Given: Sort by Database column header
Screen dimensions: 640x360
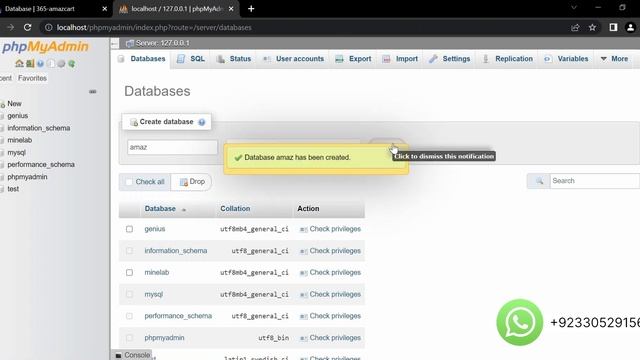Looking at the screenshot, I should pos(160,209).
